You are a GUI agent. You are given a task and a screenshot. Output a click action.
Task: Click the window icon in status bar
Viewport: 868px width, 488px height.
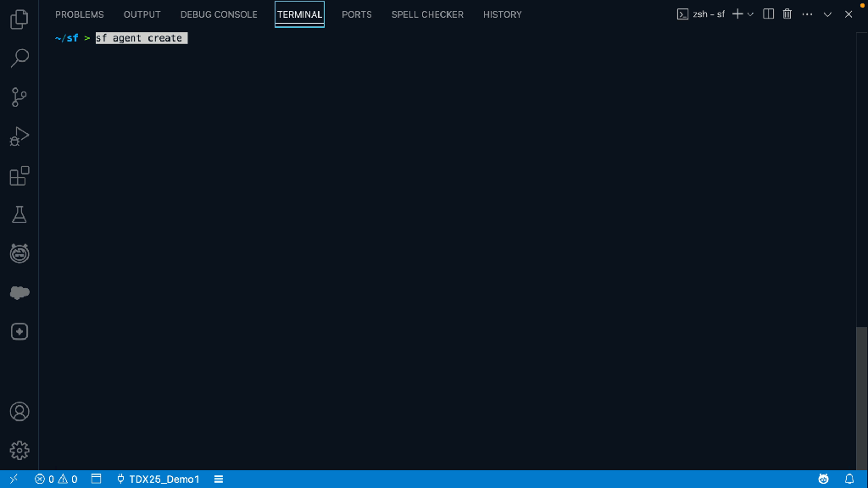coord(97,480)
